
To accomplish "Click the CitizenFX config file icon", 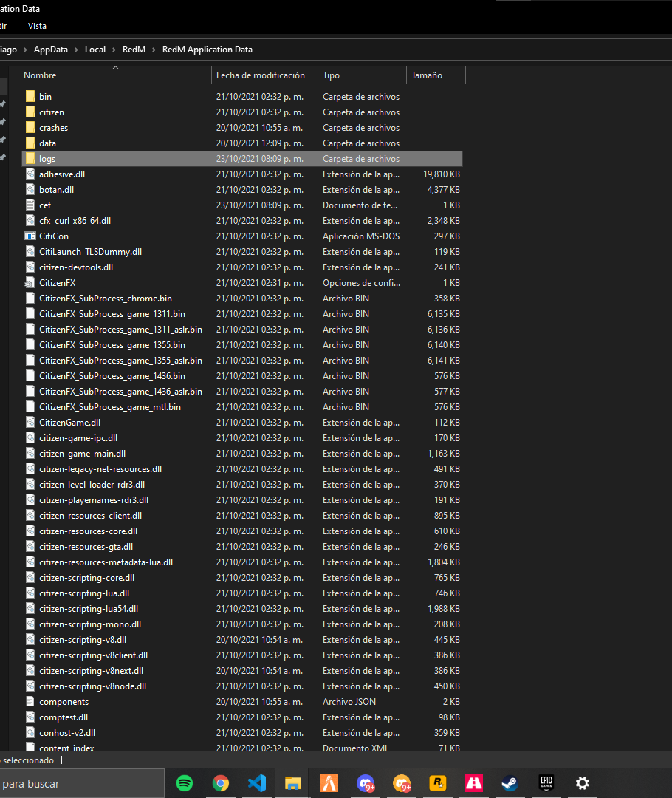I will click(x=30, y=282).
